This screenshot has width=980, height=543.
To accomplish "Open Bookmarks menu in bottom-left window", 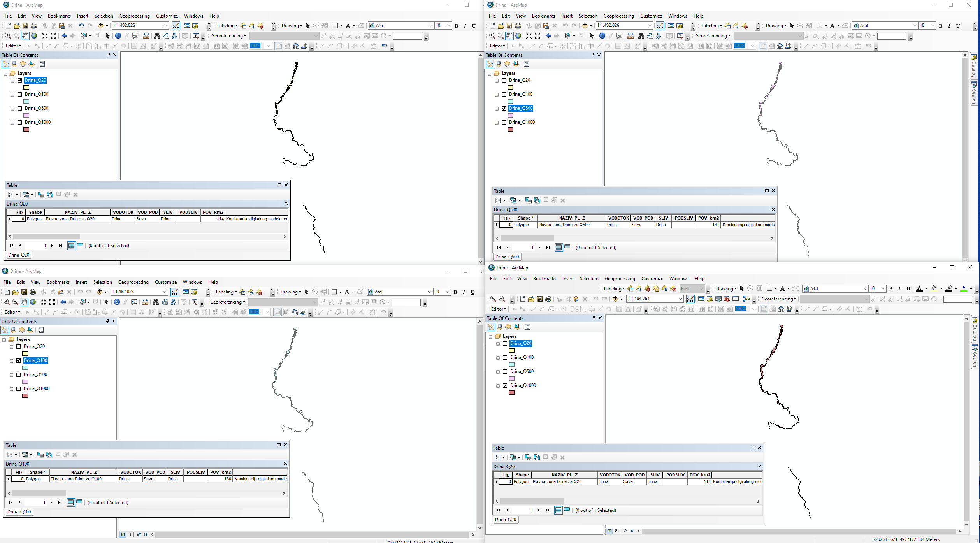I will click(x=58, y=282).
